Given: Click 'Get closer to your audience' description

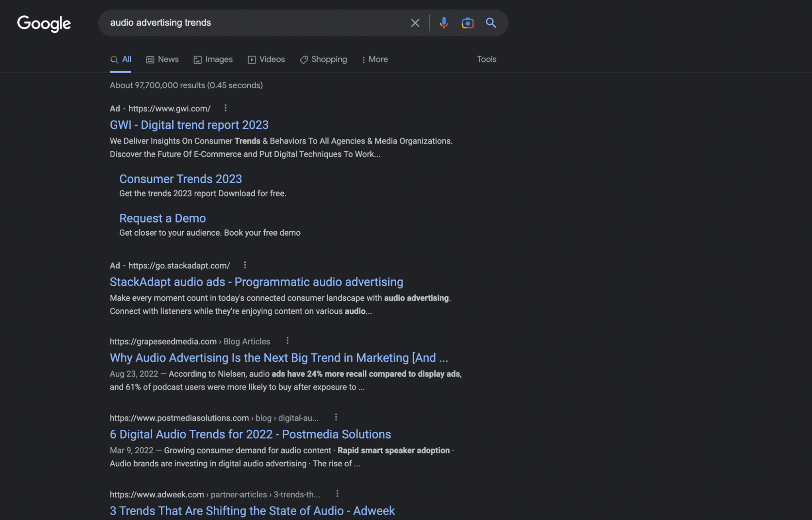Looking at the screenshot, I should tap(210, 233).
